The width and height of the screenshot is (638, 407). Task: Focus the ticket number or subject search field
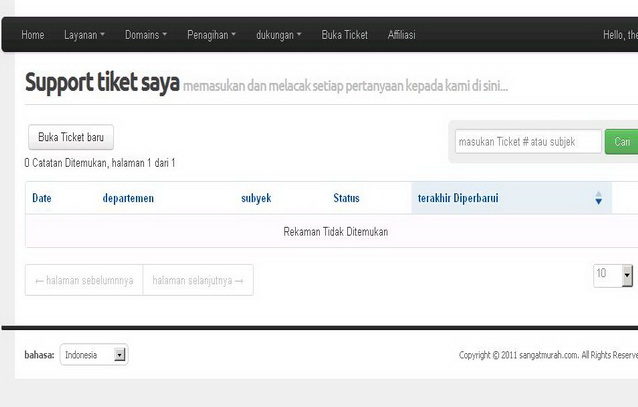[x=528, y=142]
